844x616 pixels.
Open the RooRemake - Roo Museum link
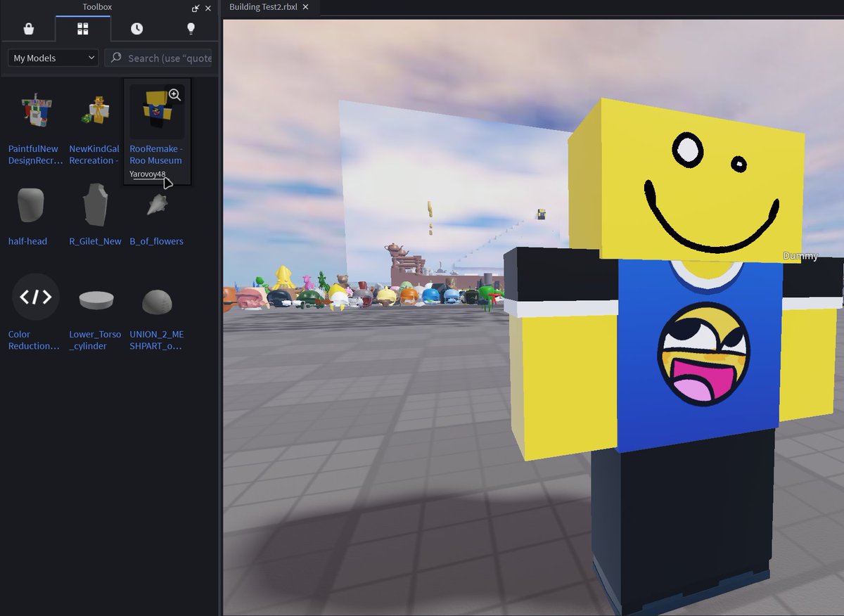[x=156, y=155]
